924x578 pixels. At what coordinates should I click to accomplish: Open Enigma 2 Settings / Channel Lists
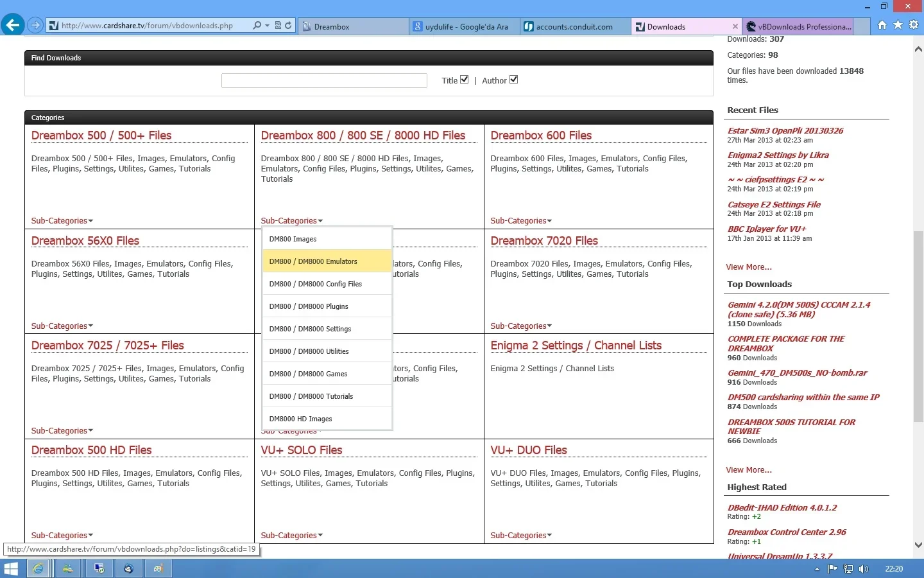pyautogui.click(x=576, y=346)
